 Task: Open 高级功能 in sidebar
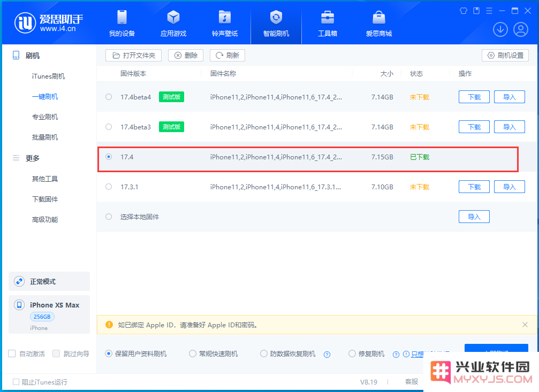pos(45,219)
